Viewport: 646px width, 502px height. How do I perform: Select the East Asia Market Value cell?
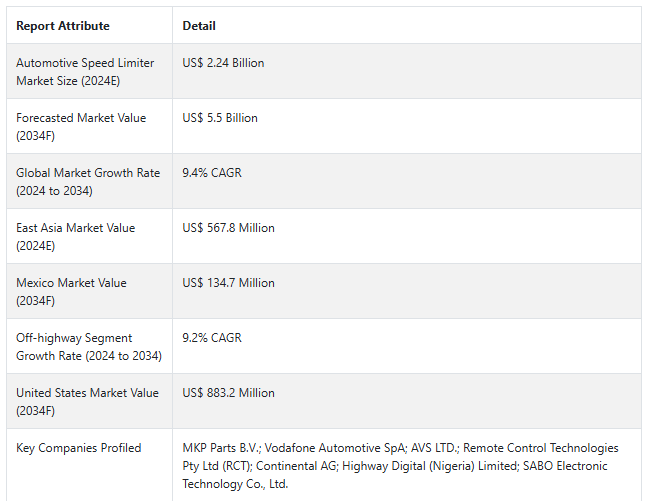pos(75,236)
